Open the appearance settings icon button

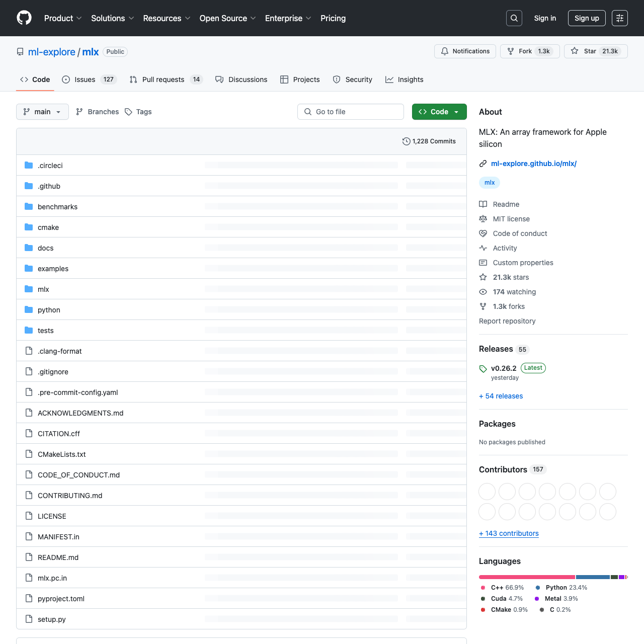pos(620,18)
